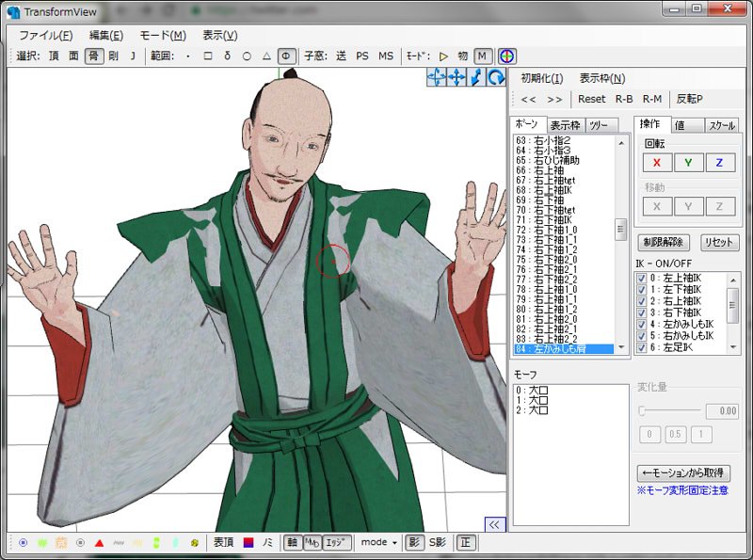Viewport: 753px width, 560px height.
Task: Open the 送 sub-window
Action: coord(341,56)
